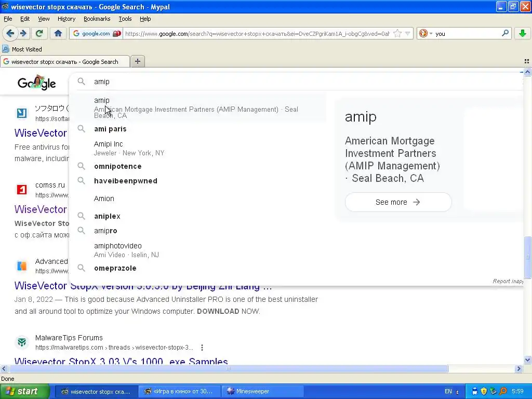Click the browser Back arrow button
This screenshot has width=532, height=399.
point(10,33)
